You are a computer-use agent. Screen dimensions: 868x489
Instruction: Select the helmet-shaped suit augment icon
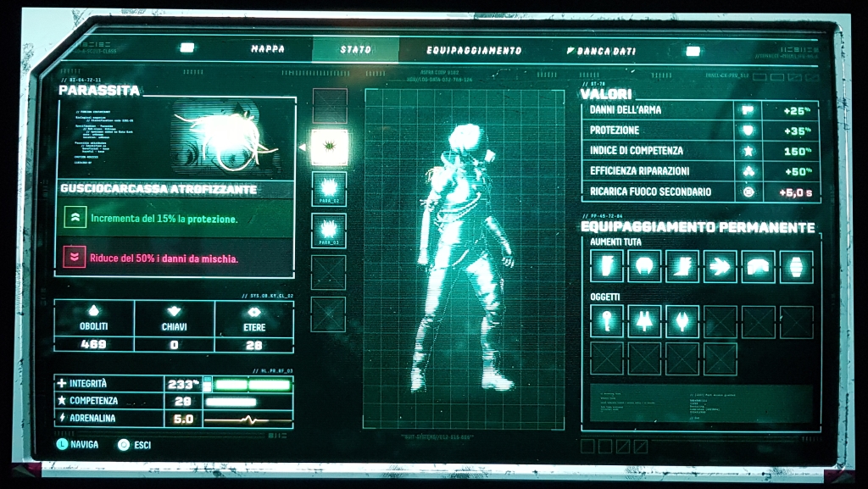click(x=644, y=266)
